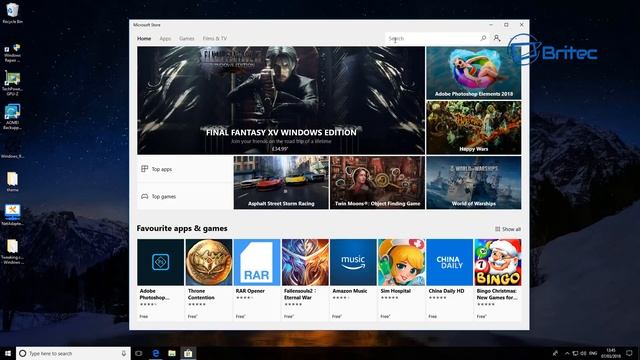
Task: Click the taskbar clock and date
Action: 611,353
